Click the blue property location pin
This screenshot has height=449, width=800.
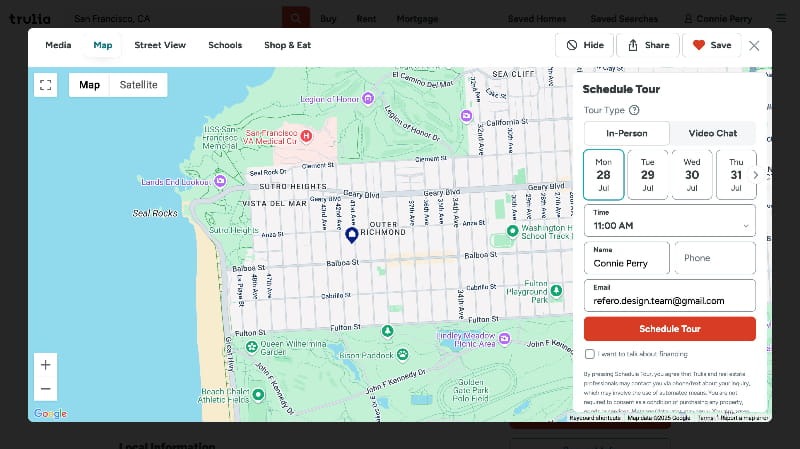(x=351, y=235)
